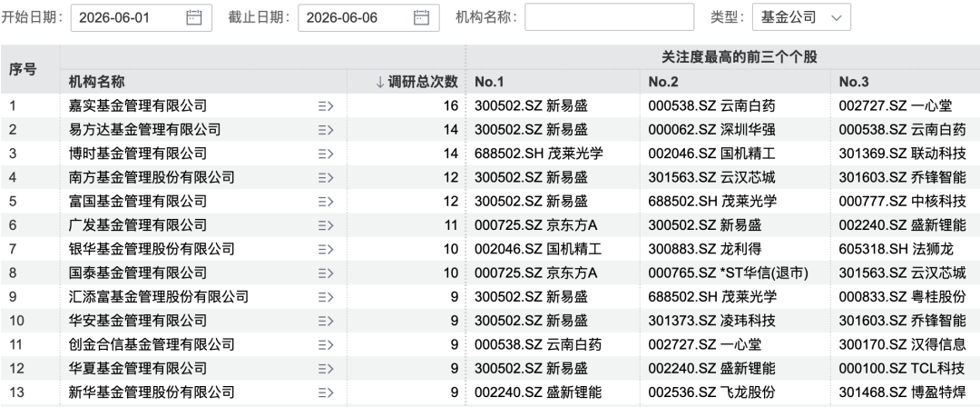This screenshot has width=980, height=407.
Task: Click 002536.SZ 飞龙股份 cell
Action: tap(712, 392)
